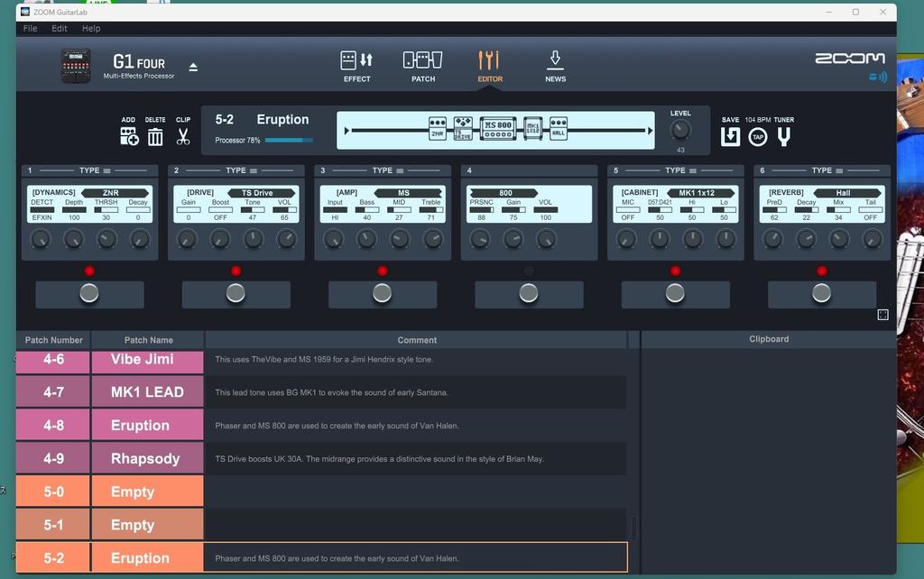Click the ADD effect icon

point(129,137)
